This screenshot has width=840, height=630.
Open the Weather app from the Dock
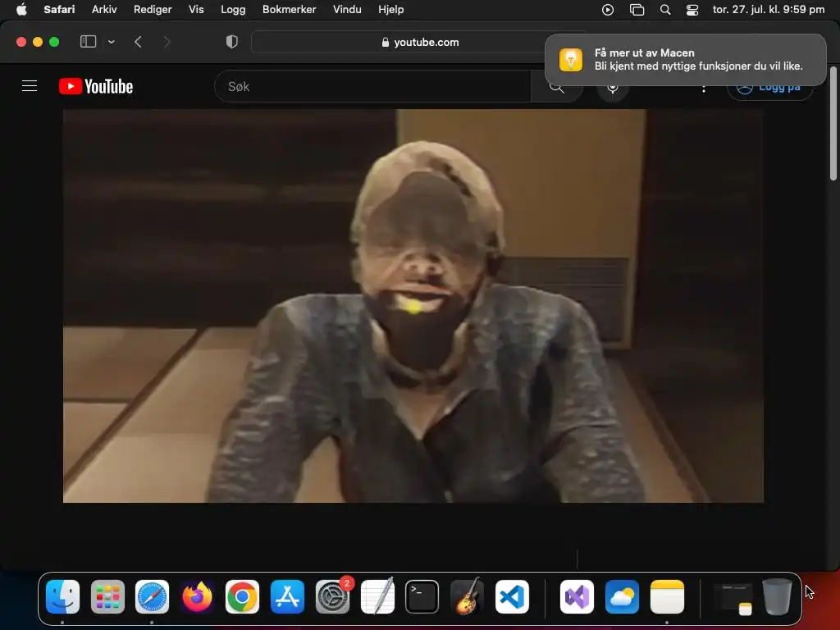click(x=622, y=596)
